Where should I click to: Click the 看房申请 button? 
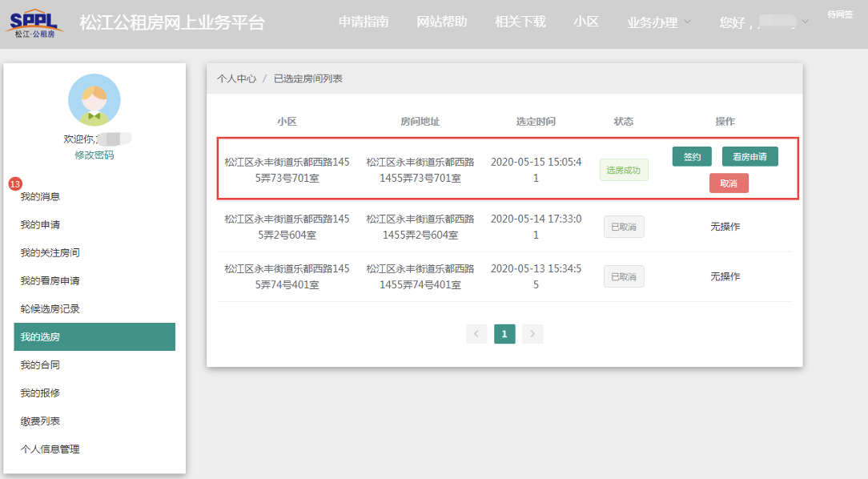[x=749, y=157]
